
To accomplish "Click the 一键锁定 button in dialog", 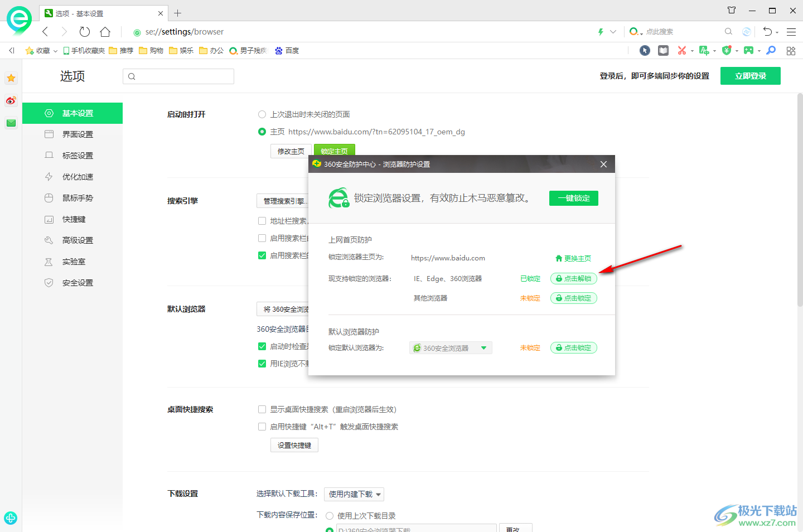I will (574, 198).
